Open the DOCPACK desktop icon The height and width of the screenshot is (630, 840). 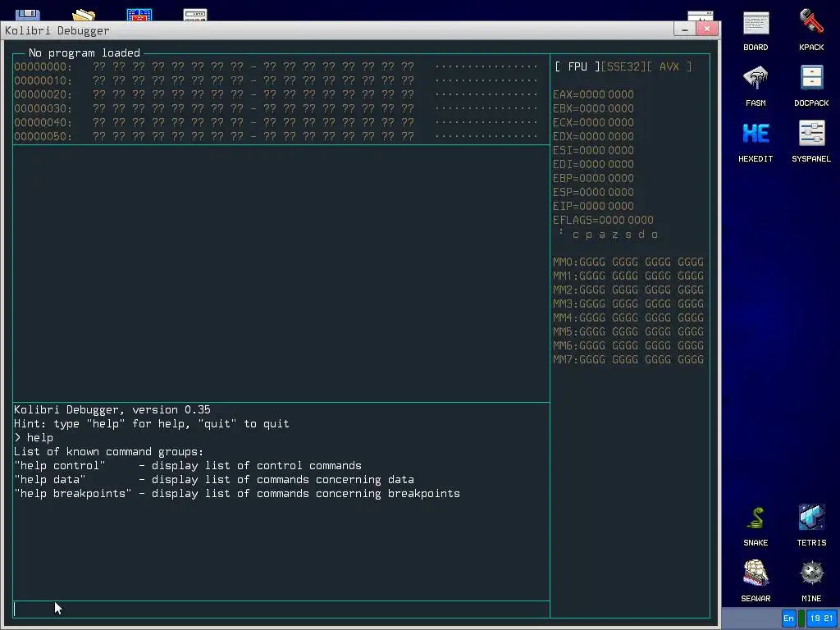[x=811, y=85]
